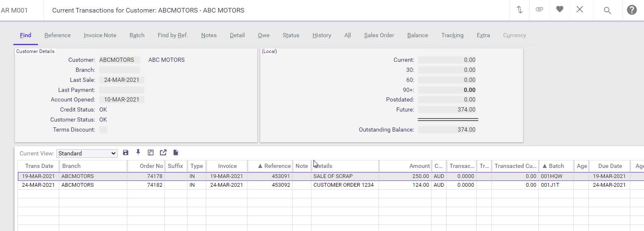Screen dimensions: 644x231
Task: Click the Suffix column header
Action: (176, 166)
